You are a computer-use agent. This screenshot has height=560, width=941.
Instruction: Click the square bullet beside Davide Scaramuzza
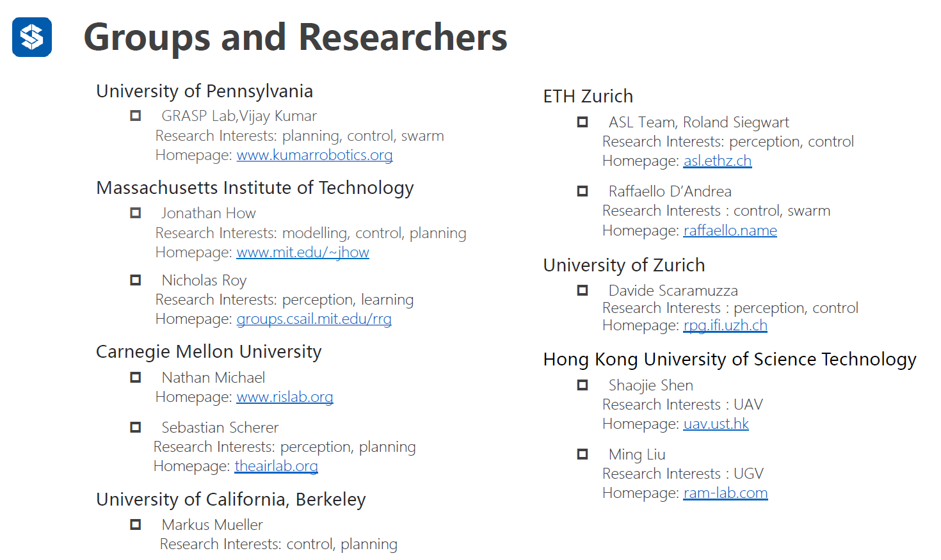[583, 291]
